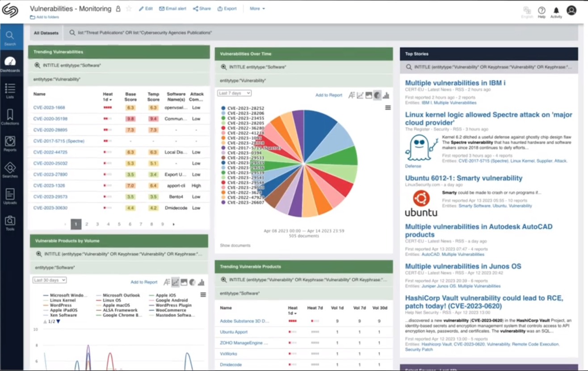Image resolution: width=588 pixels, height=371 pixels.
Task: Open the pie chart hamburger context menu
Action: coord(388,108)
